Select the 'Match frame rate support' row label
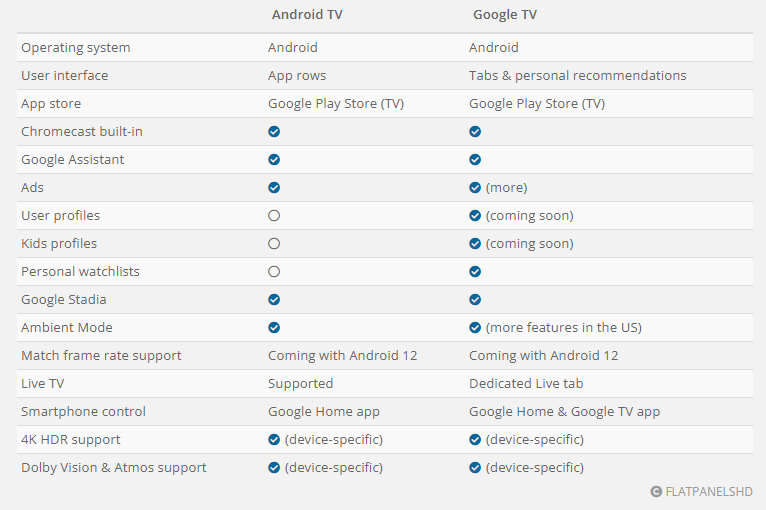Screen dimensions: 766x510 click(101, 356)
